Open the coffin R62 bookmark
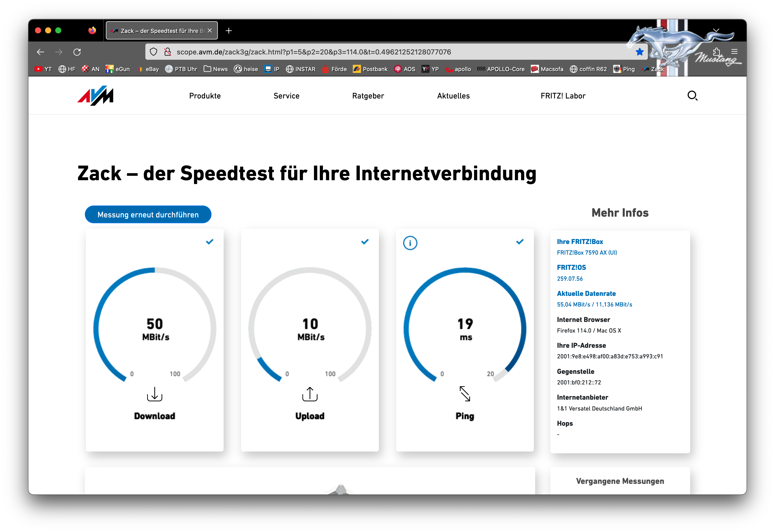 click(x=588, y=69)
